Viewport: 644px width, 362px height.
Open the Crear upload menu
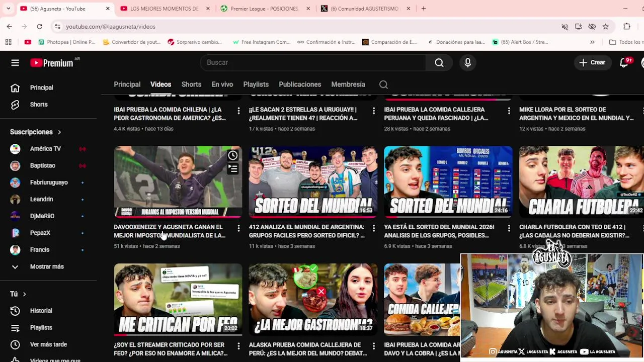[x=592, y=62]
